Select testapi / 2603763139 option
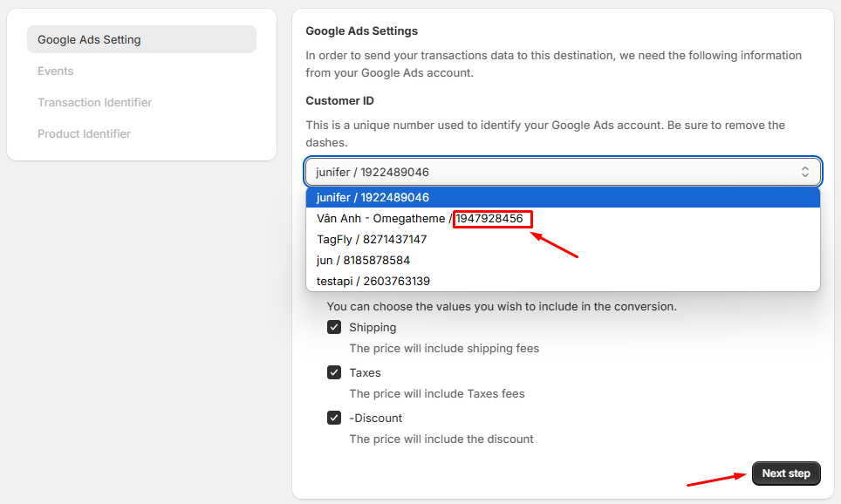 [x=563, y=281]
